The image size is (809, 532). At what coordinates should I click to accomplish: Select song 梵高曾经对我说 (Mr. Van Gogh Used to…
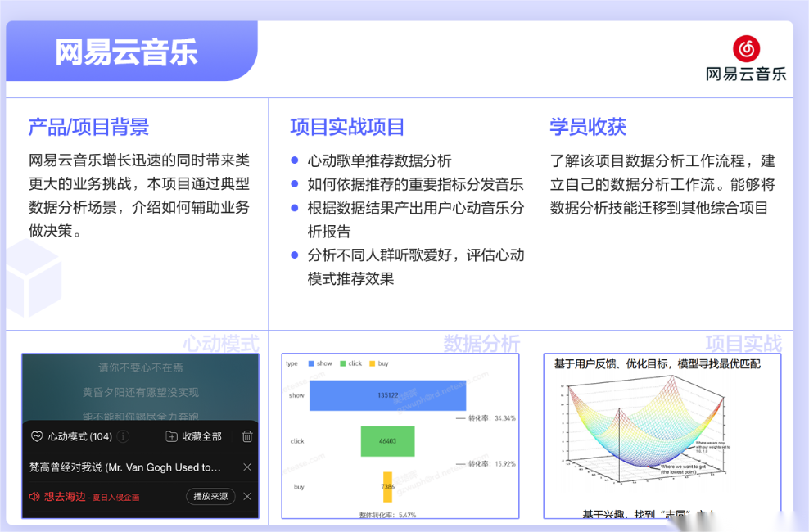point(124,467)
